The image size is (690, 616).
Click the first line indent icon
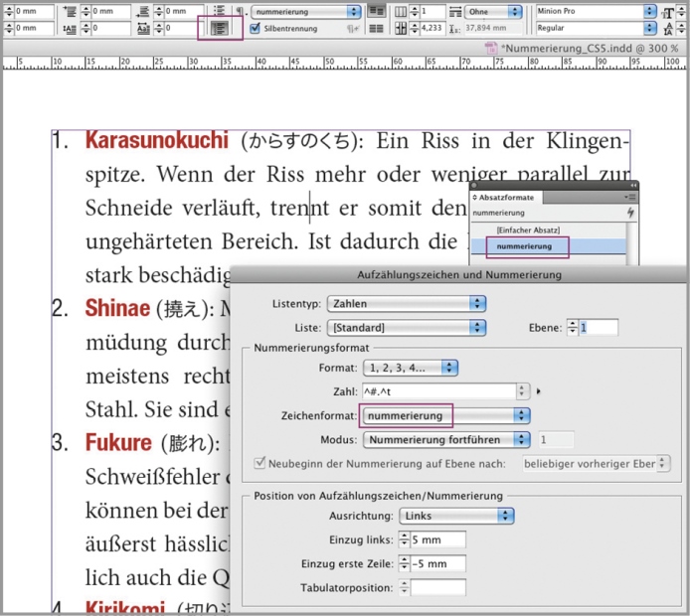coord(70,12)
